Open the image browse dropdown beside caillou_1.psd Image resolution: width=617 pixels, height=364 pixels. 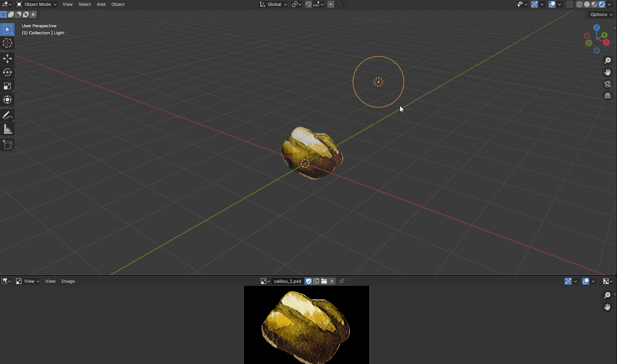(x=265, y=281)
